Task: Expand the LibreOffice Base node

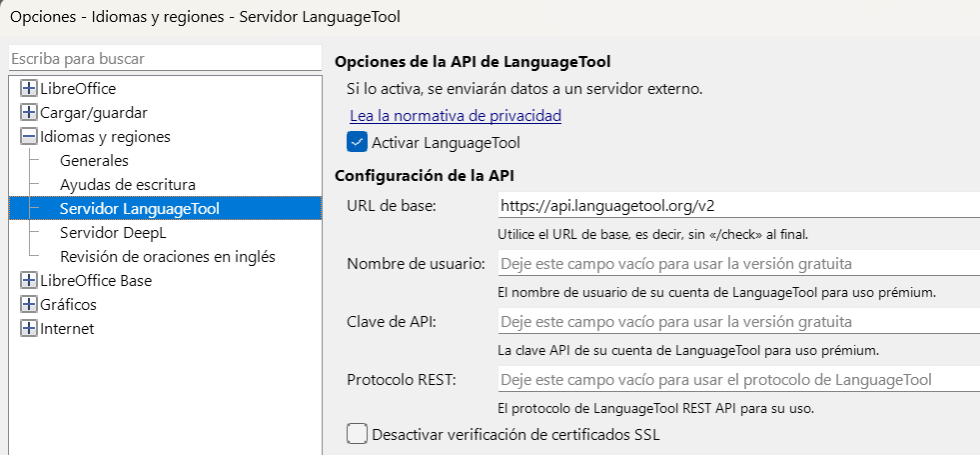Action: click(x=29, y=280)
